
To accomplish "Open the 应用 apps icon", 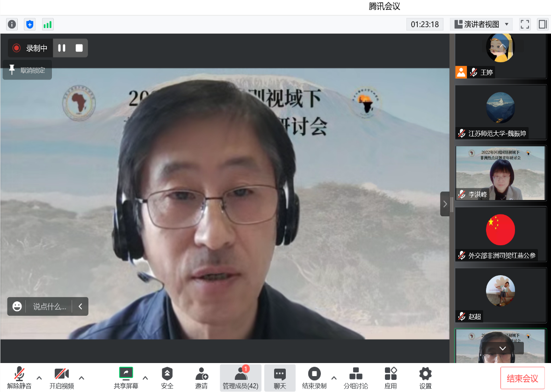I will [391, 378].
